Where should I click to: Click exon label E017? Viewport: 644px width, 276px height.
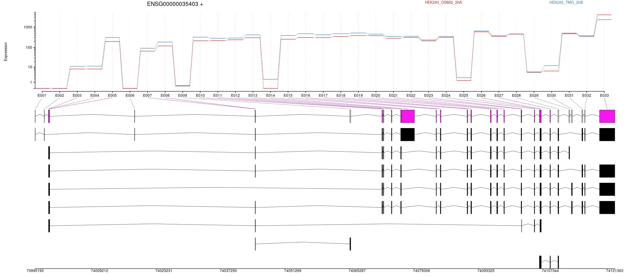(323, 95)
